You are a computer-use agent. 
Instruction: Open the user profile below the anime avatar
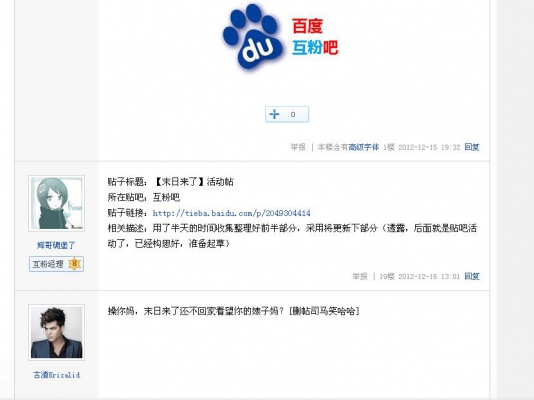pos(56,245)
